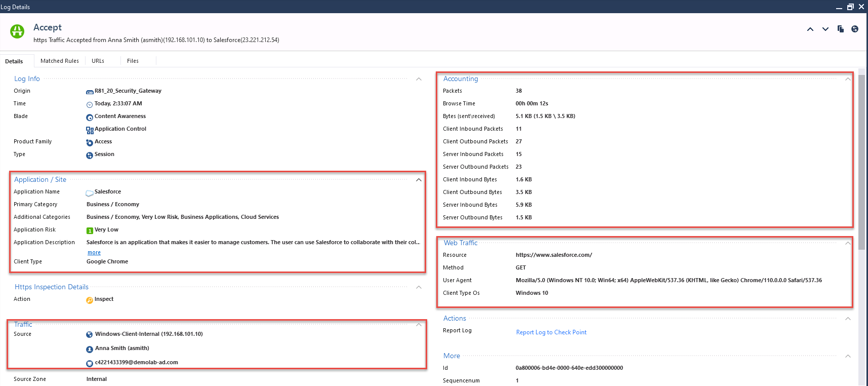Click the green Accept action icon

point(17,31)
